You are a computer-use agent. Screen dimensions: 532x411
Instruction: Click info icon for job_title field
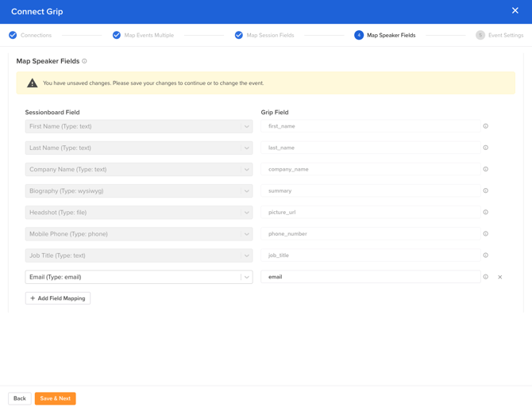pyautogui.click(x=485, y=255)
